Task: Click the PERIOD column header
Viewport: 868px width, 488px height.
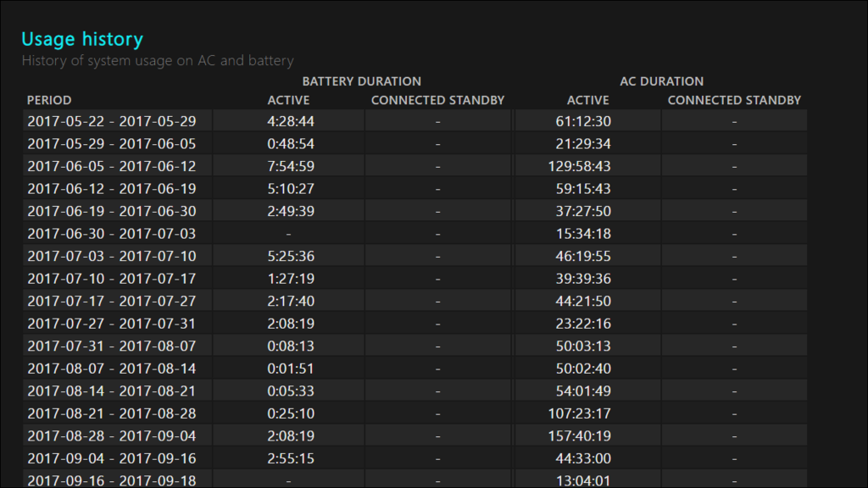Action: point(49,100)
